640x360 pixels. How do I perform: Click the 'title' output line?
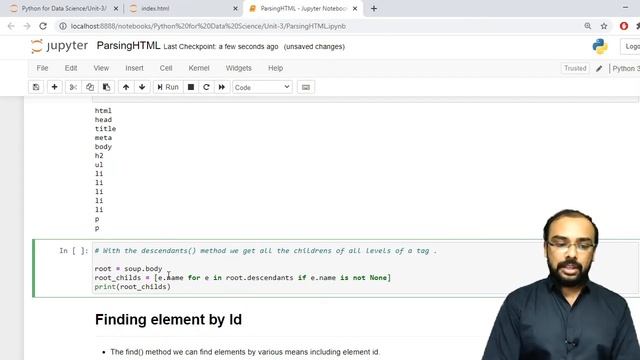pyautogui.click(x=105, y=129)
